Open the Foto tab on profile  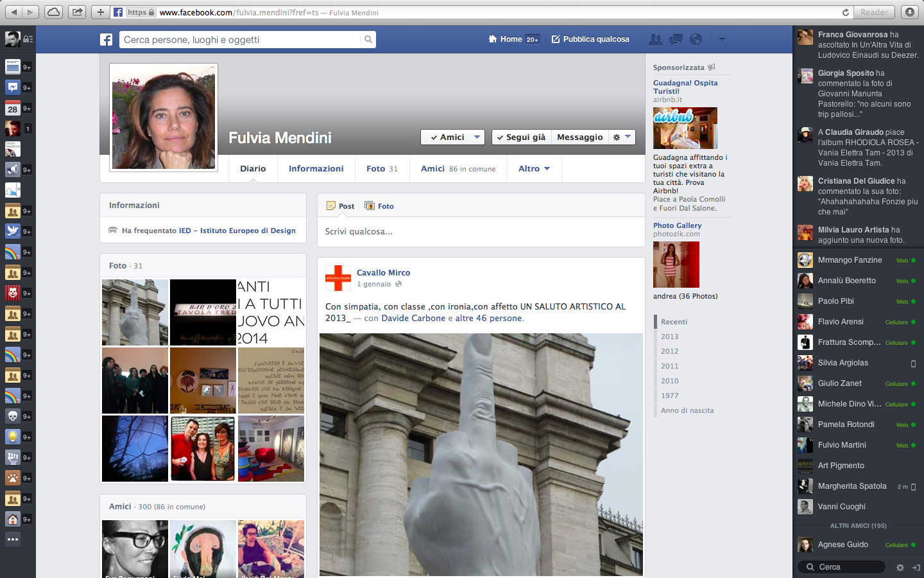pyautogui.click(x=382, y=169)
